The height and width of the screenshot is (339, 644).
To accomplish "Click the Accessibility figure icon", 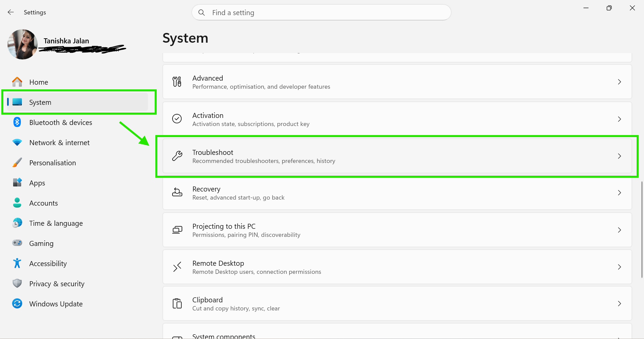I will tap(17, 263).
